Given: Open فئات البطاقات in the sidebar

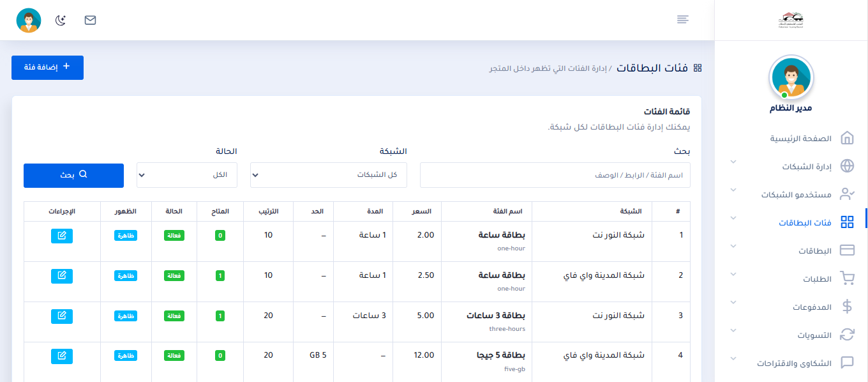Looking at the screenshot, I should point(805,222).
